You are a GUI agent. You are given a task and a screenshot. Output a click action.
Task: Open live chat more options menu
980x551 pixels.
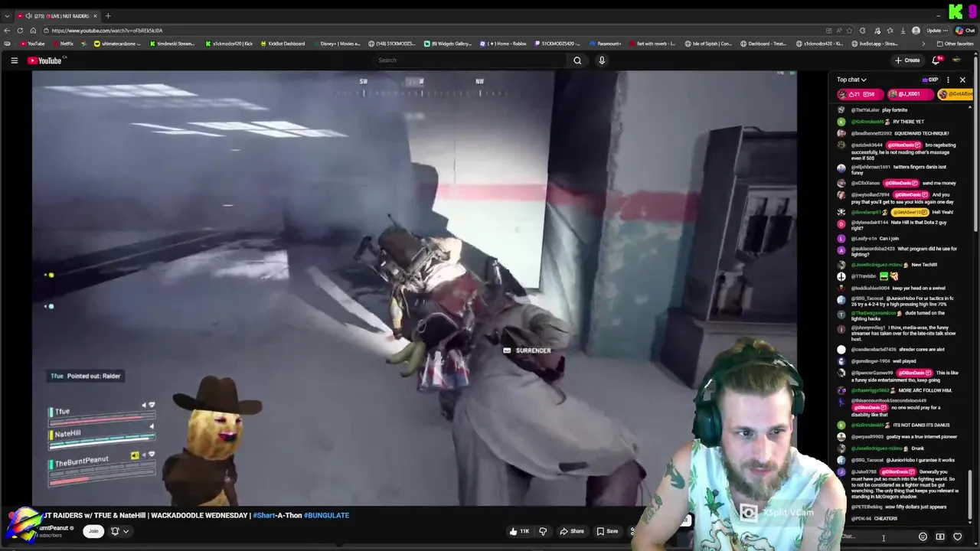click(x=948, y=80)
